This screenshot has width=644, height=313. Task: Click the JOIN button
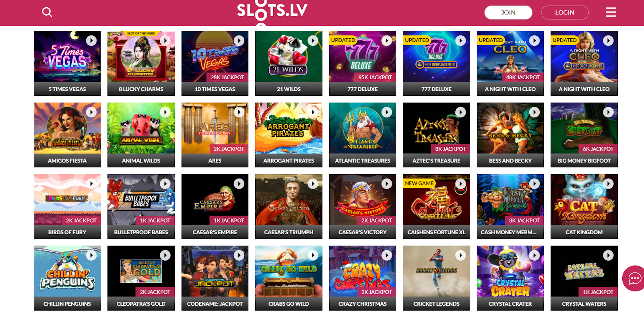click(508, 12)
